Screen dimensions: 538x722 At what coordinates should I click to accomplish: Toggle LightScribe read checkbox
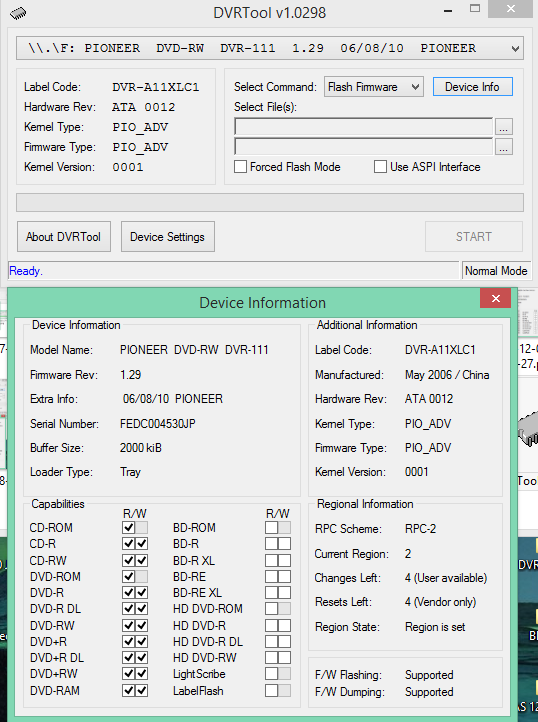coord(271,674)
